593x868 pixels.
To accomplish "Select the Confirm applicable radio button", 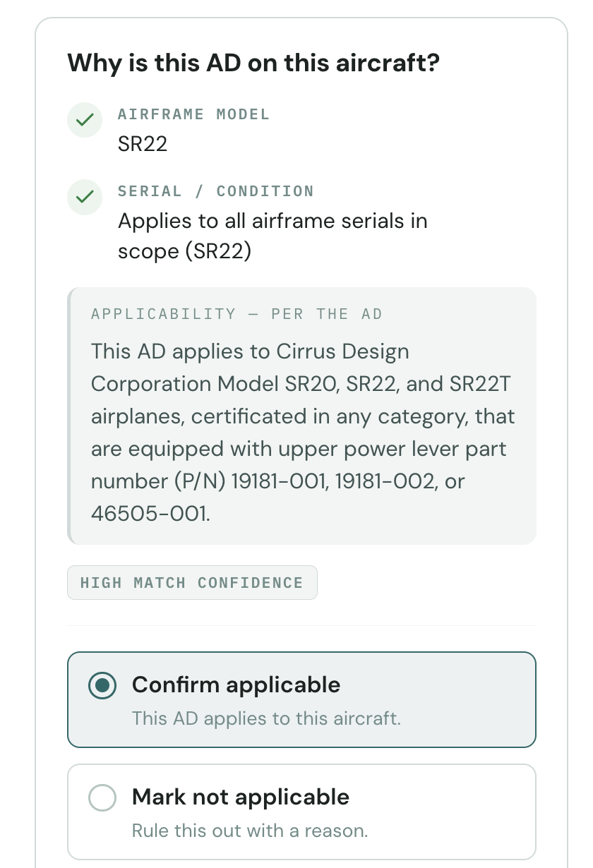I will 102,685.
